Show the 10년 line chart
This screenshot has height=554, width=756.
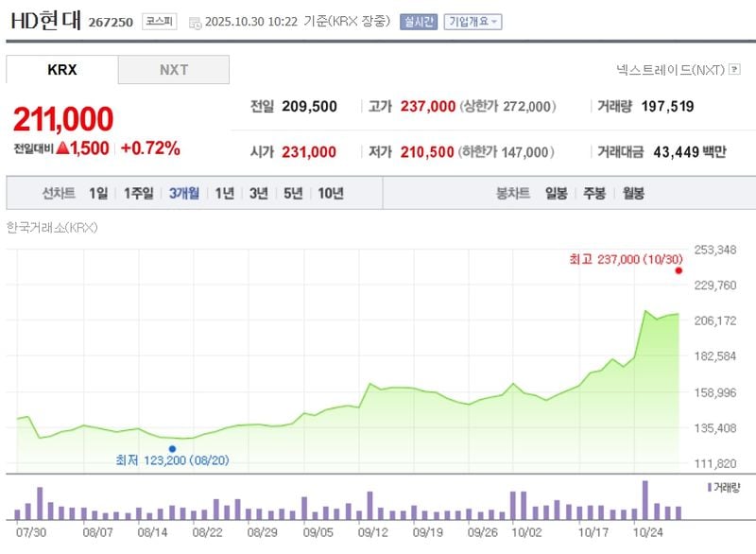(331, 193)
